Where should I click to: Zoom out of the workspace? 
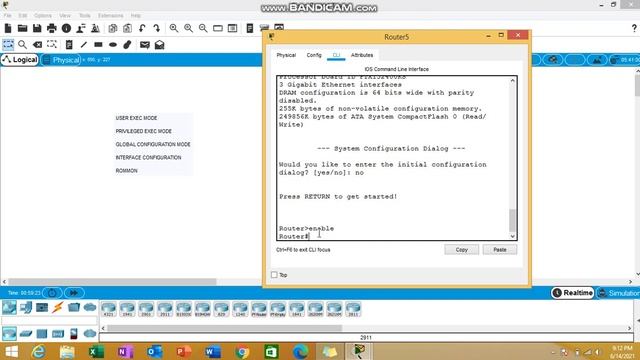203,28
